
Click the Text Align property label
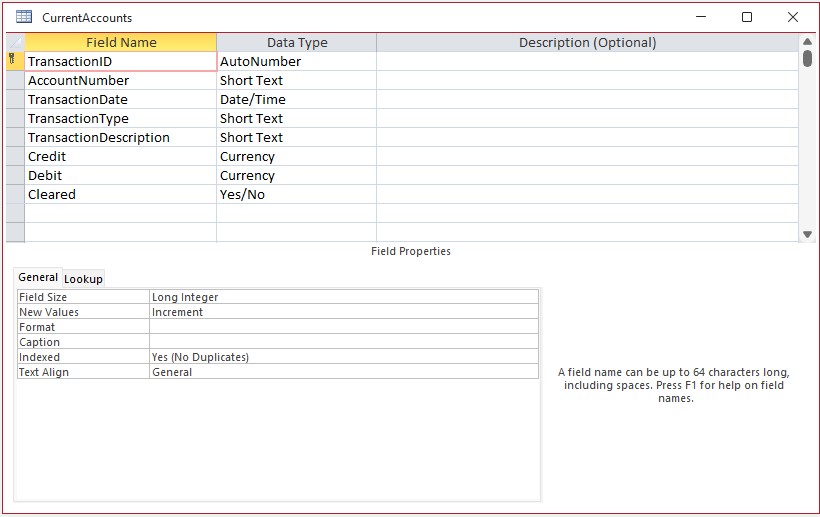coord(83,372)
